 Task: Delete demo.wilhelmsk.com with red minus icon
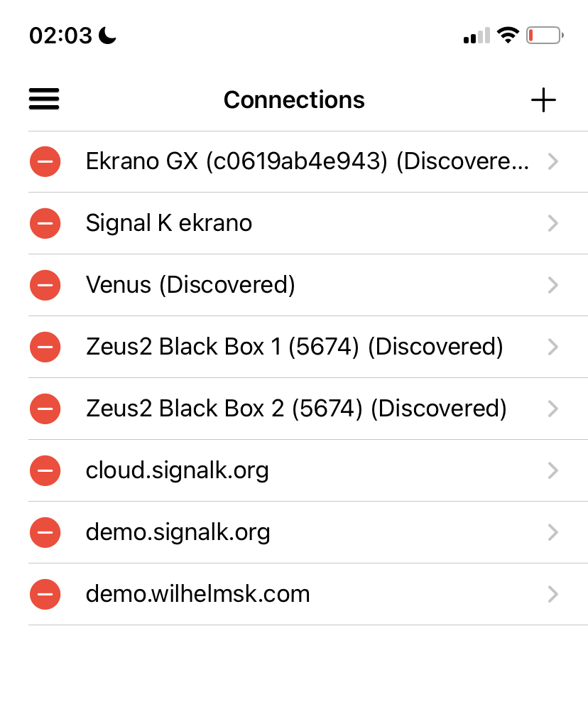pyautogui.click(x=45, y=595)
